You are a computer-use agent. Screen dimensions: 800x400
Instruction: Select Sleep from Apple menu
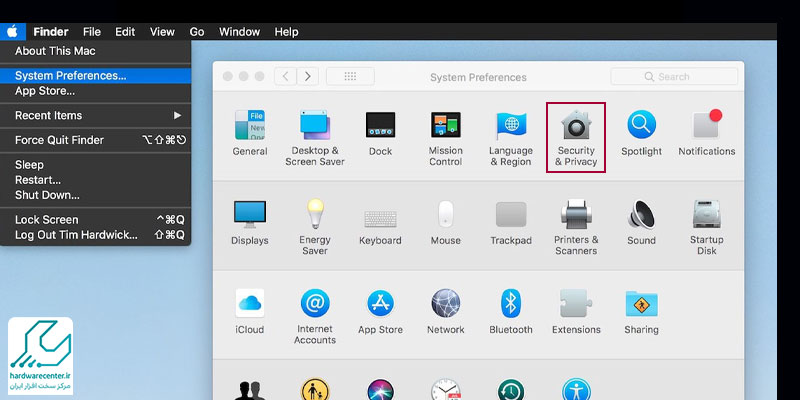95,165
